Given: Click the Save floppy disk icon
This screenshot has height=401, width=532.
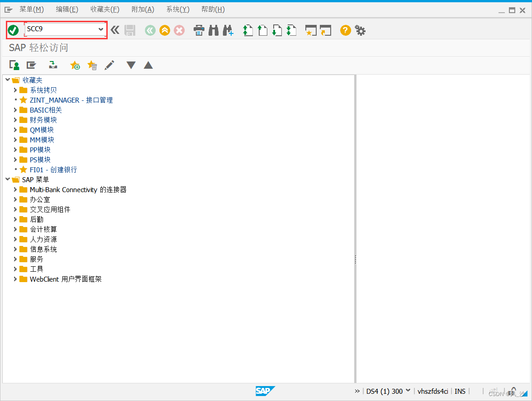Looking at the screenshot, I should (x=129, y=30).
